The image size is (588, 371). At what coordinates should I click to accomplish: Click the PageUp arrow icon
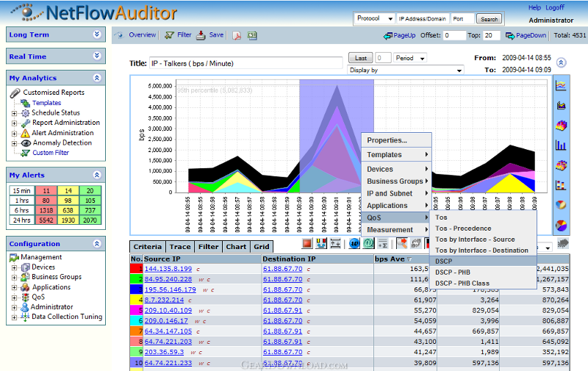(388, 35)
